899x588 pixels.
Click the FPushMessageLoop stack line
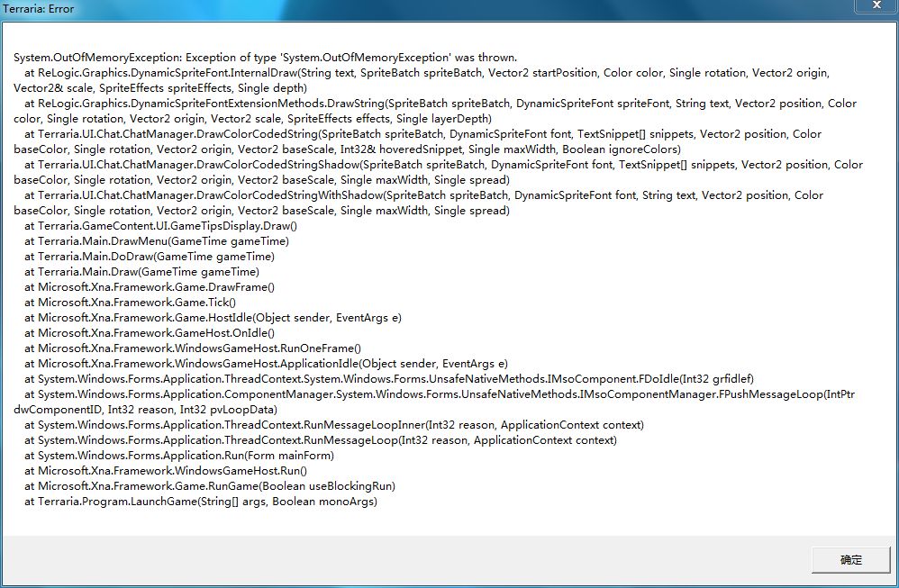click(440, 394)
